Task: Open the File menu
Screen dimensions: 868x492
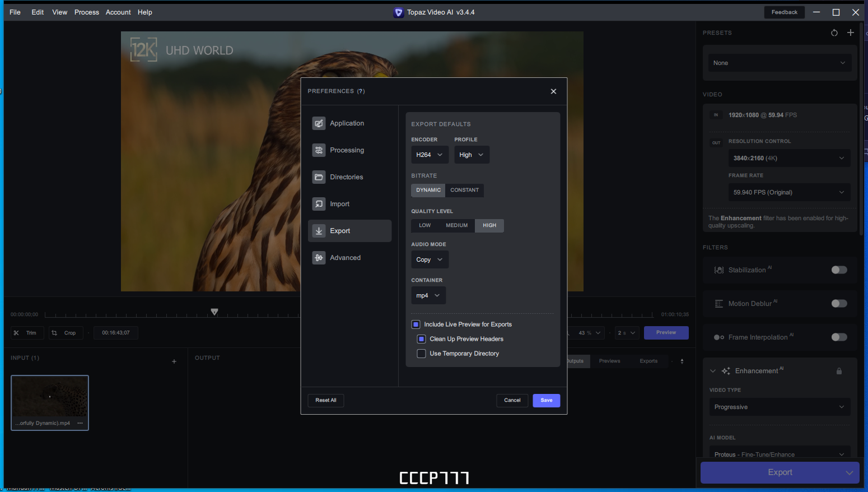Action: coord(15,12)
